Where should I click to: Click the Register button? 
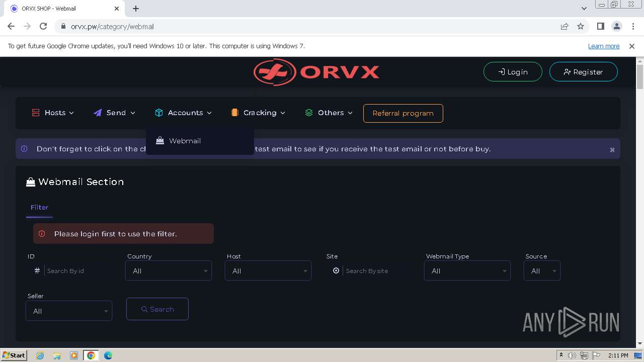coord(583,72)
